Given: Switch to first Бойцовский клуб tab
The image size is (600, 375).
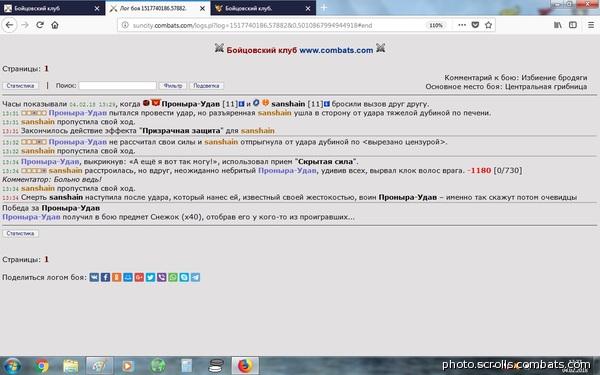Looking at the screenshot, I should point(52,8).
